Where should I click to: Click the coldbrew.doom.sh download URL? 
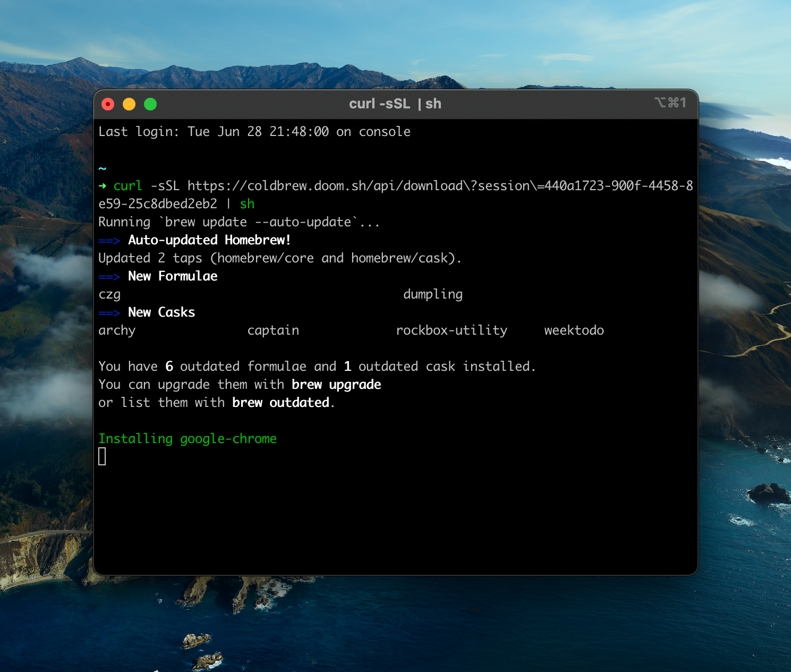(396, 194)
